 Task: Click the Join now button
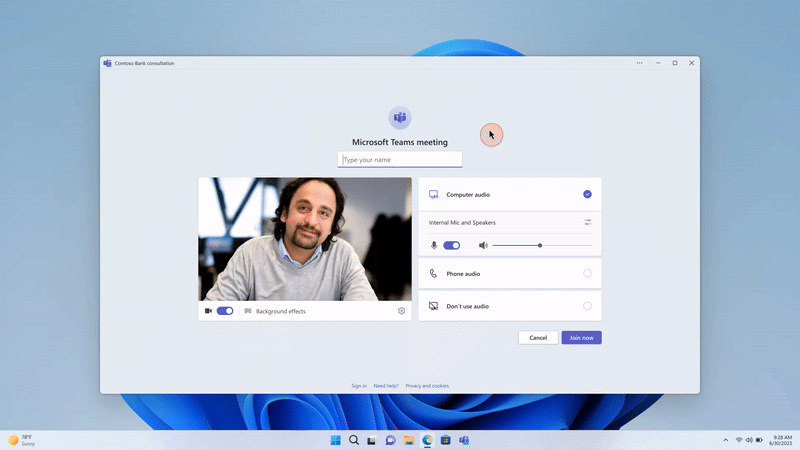click(582, 338)
